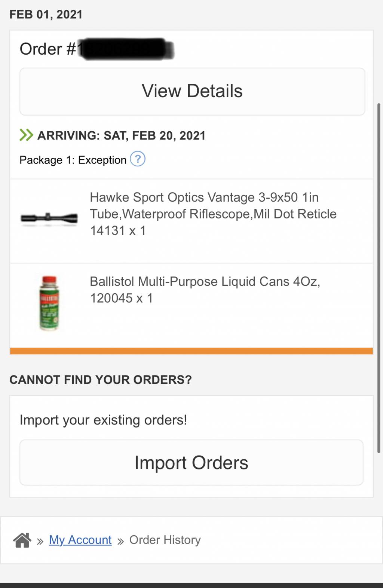Open the Hawke riflescope product thumbnail

point(49,218)
